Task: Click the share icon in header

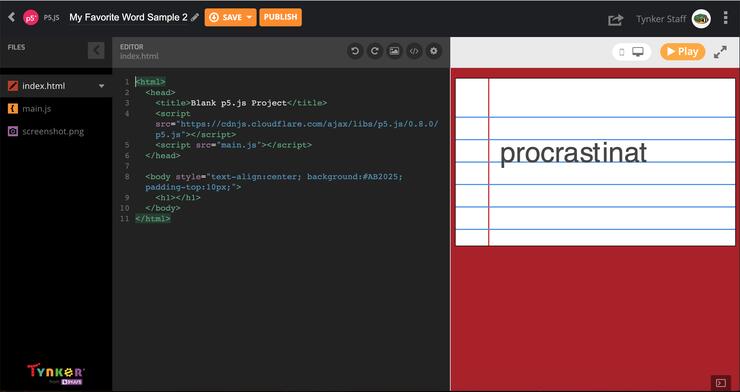Action: pyautogui.click(x=615, y=19)
